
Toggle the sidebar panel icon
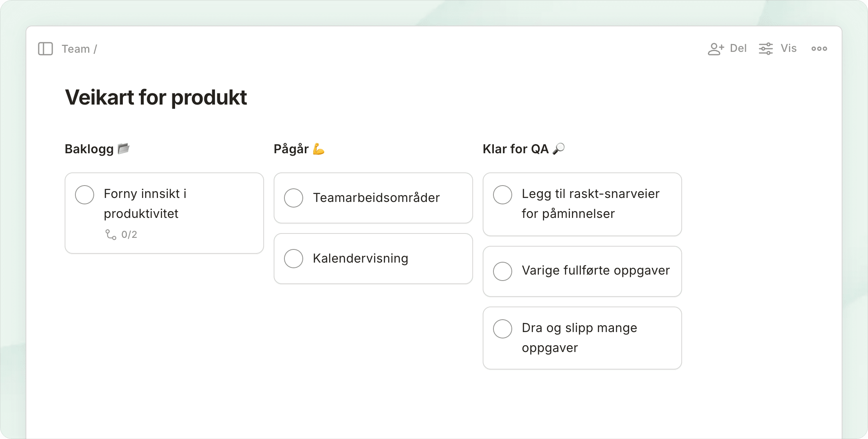coord(45,49)
